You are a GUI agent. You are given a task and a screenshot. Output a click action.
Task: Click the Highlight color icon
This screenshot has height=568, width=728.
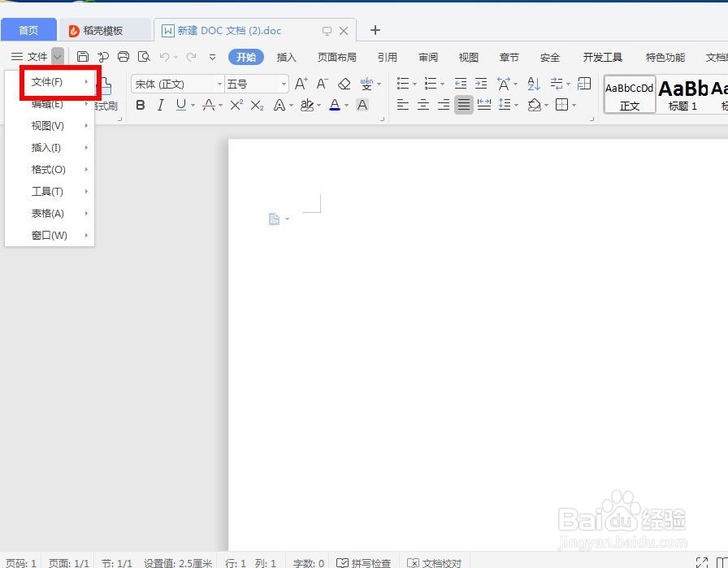[x=307, y=105]
